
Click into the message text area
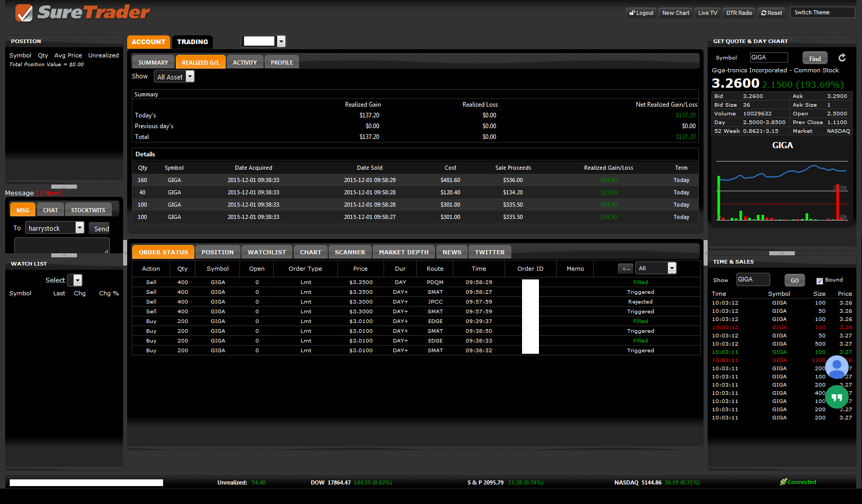coord(62,246)
